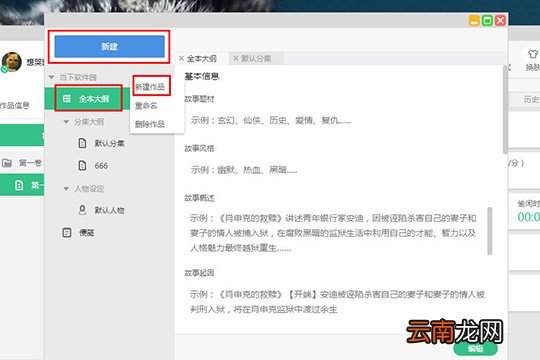
Task: Click the 人物设定 section label
Action: (x=89, y=188)
